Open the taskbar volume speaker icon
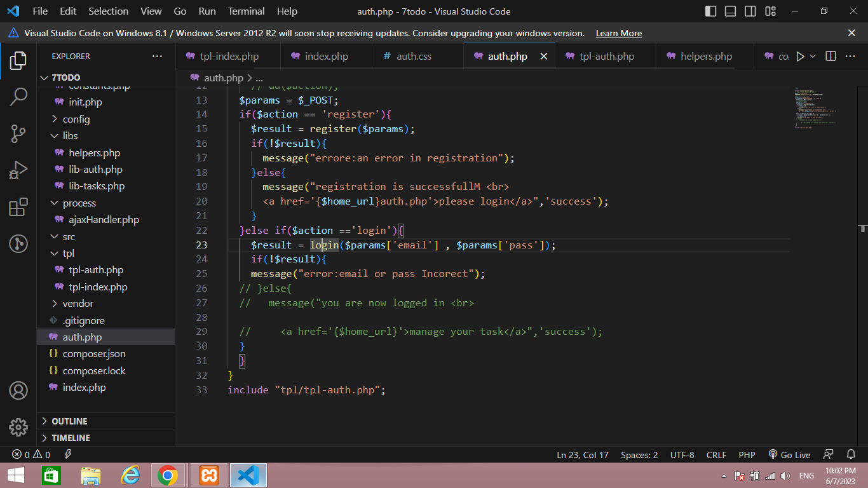The height and width of the screenshot is (488, 868). (x=785, y=475)
